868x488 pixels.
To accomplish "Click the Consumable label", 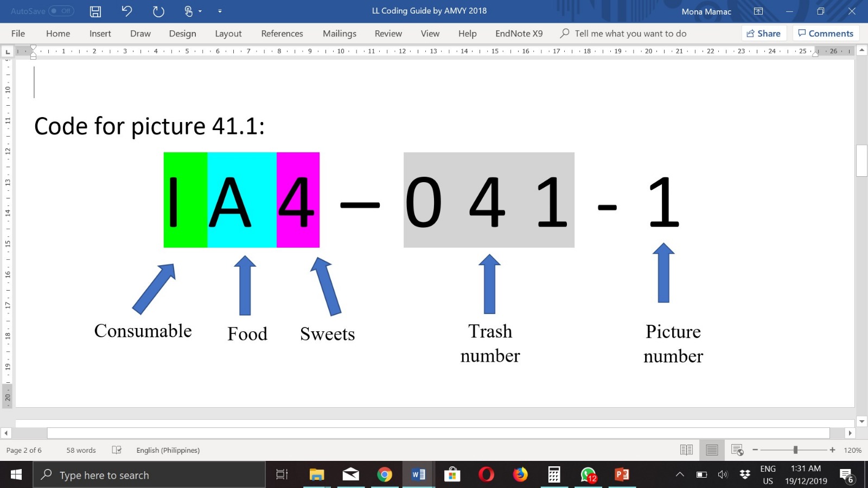I will pos(143,331).
